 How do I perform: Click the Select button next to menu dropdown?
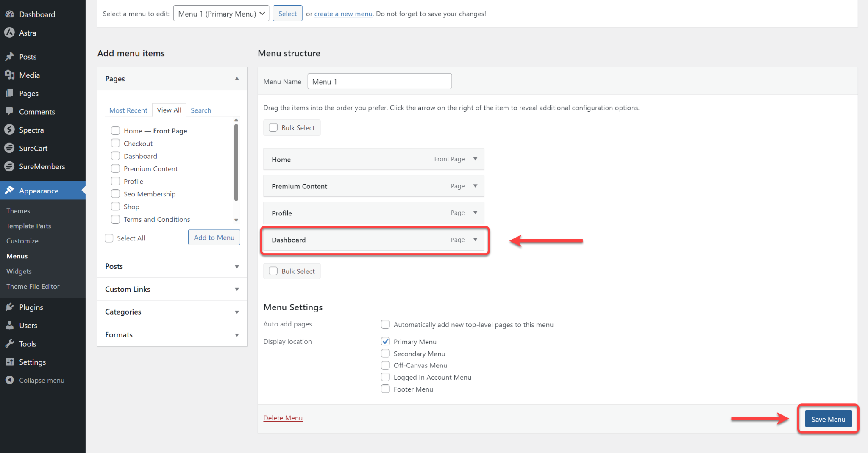287,14
